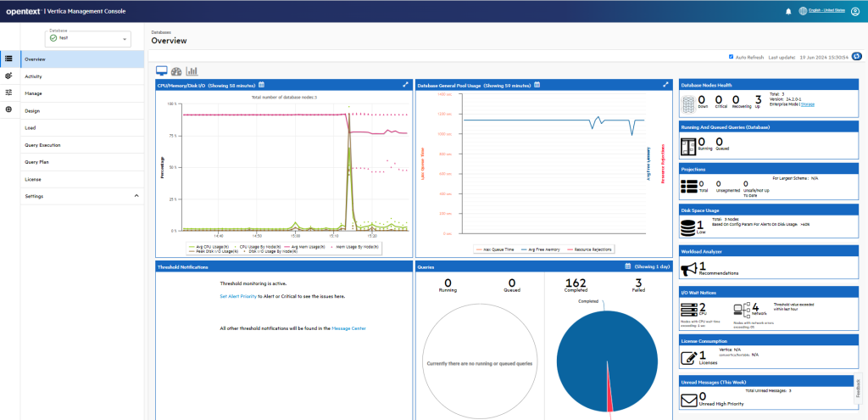This screenshot has width=868, height=420.
Task: Open the Activity page from sidebar
Action: pyautogui.click(x=34, y=76)
